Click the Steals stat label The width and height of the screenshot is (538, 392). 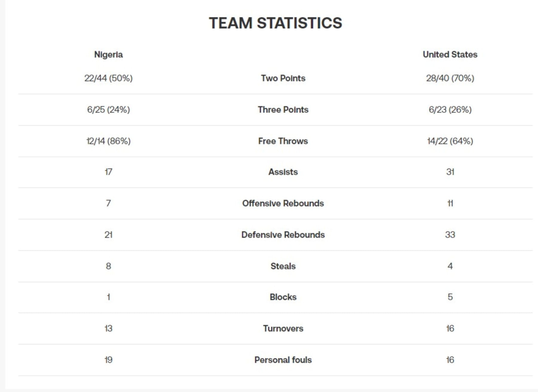(283, 266)
